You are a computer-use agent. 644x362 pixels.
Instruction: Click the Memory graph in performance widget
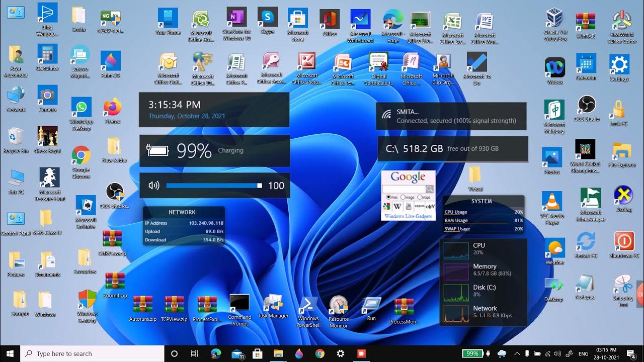tap(456, 271)
